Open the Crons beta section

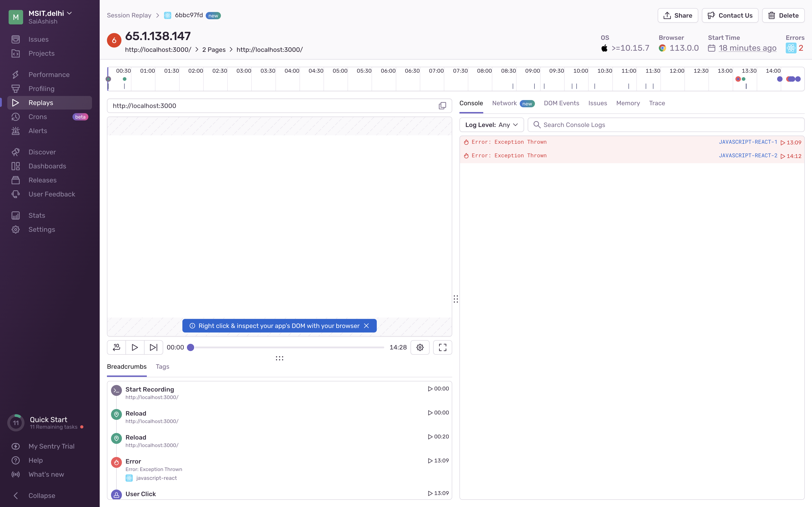(38, 117)
